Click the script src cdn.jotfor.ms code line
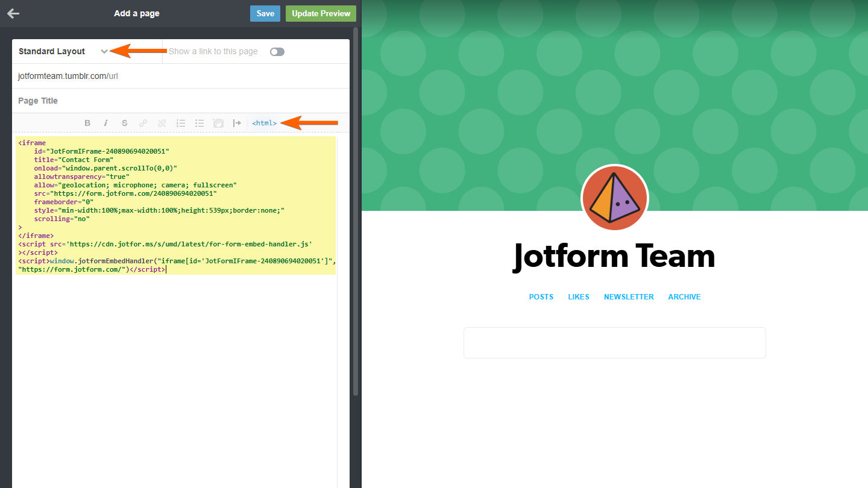The width and height of the screenshot is (868, 488). tap(165, 244)
